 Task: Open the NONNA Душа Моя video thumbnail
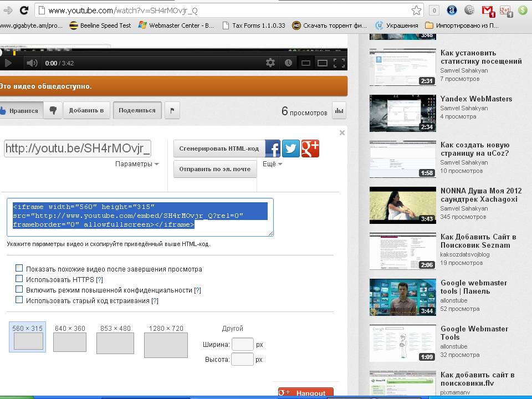coord(403,205)
